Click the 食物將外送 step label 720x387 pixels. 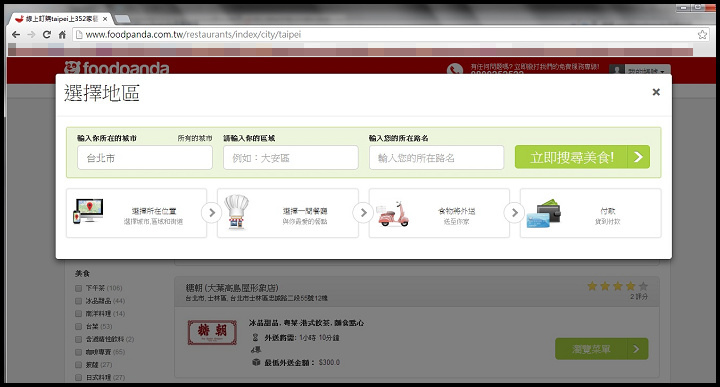pos(456,211)
